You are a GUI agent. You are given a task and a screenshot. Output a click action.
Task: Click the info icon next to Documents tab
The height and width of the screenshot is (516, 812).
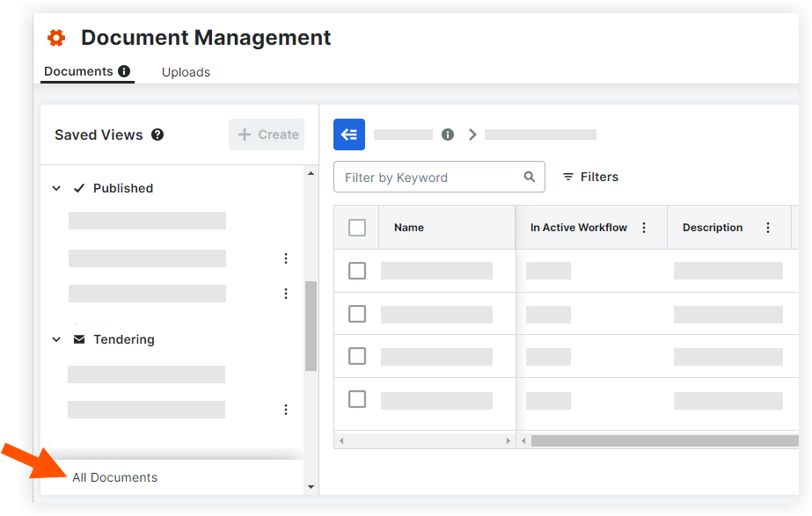click(124, 71)
